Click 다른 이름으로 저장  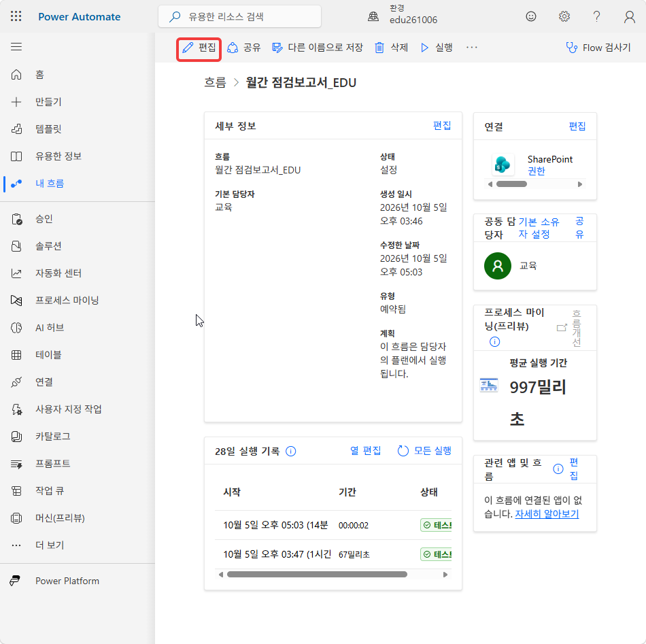click(x=318, y=48)
